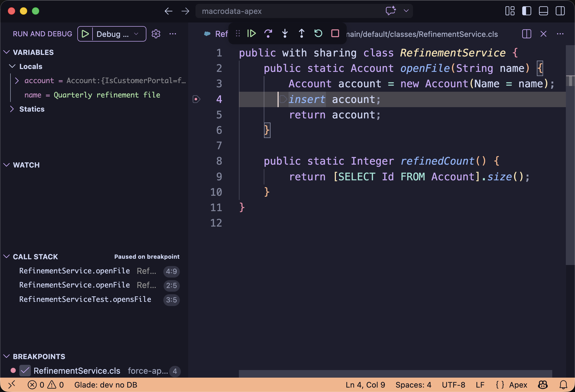Grab the debug toolbar drag handle
Image resolution: width=575 pixels, height=392 pixels.
[x=238, y=33]
